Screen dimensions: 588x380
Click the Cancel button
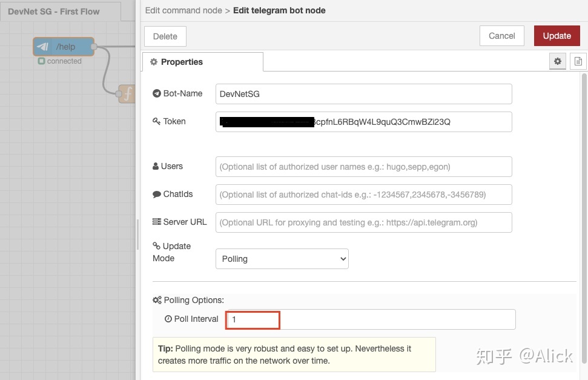502,36
